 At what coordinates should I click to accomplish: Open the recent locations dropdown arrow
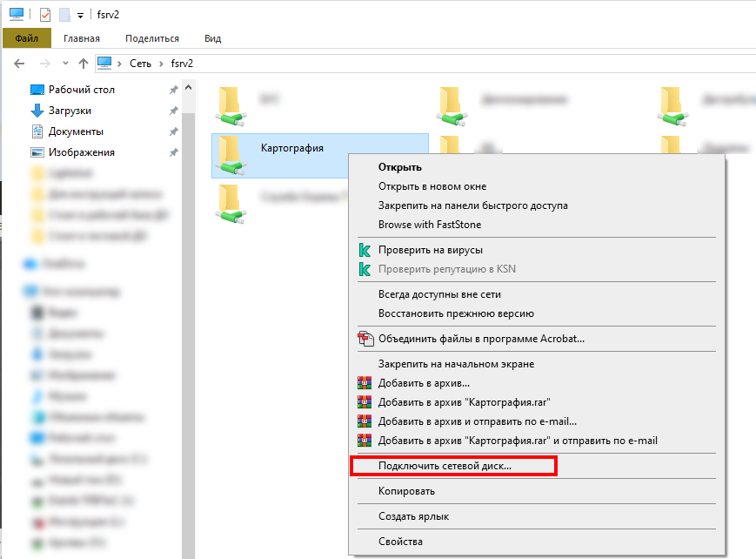pyautogui.click(x=64, y=64)
